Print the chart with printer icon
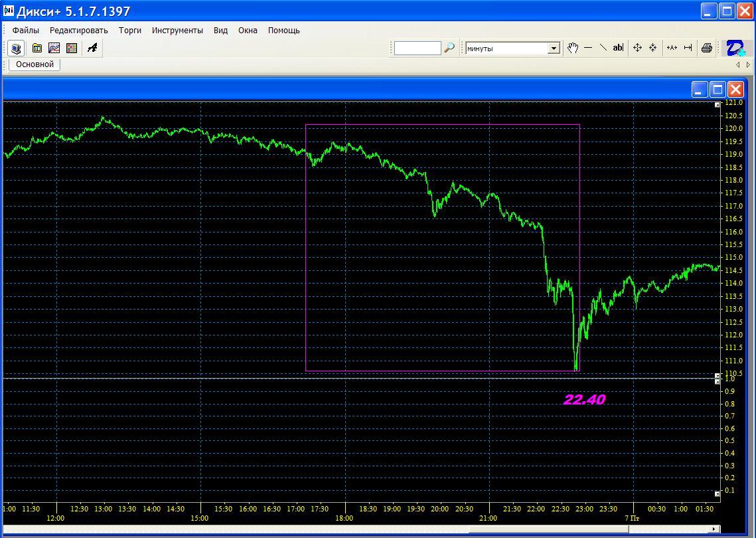The image size is (756, 538). 707,48
